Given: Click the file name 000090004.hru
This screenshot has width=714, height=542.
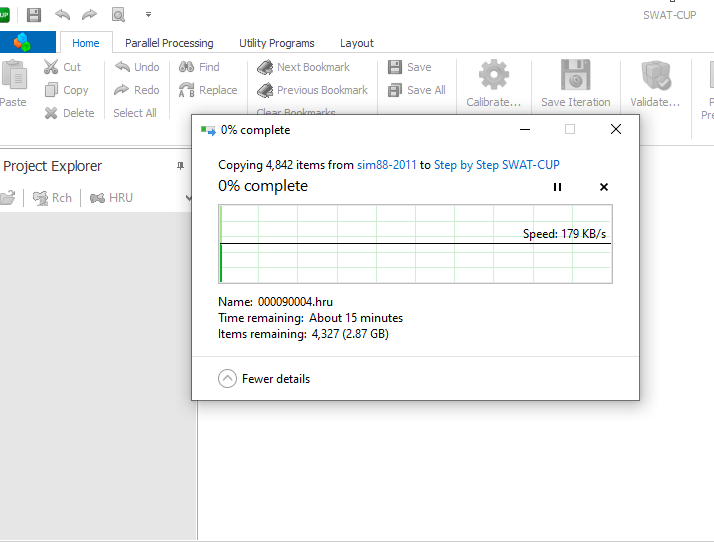Looking at the screenshot, I should (295, 302).
